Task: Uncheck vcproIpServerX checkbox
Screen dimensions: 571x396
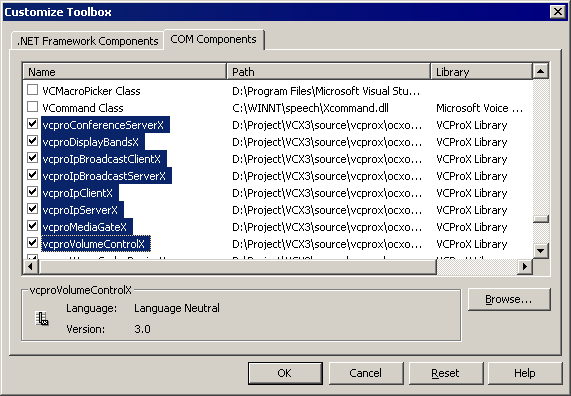Action: coord(32,209)
